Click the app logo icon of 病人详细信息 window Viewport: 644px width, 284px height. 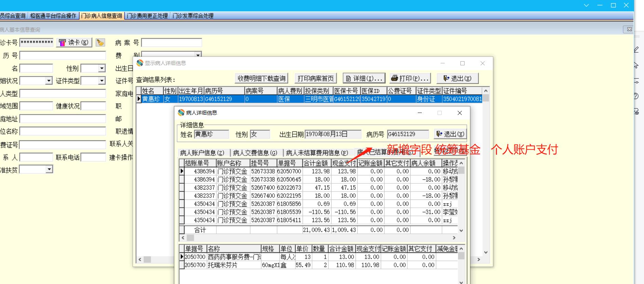(x=181, y=113)
